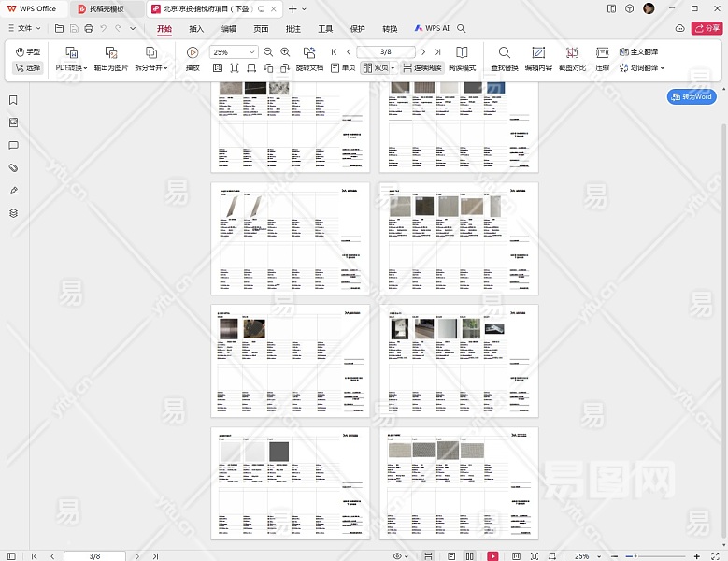Open the layers panel in sidebar
The height and width of the screenshot is (561, 728).
click(13, 213)
